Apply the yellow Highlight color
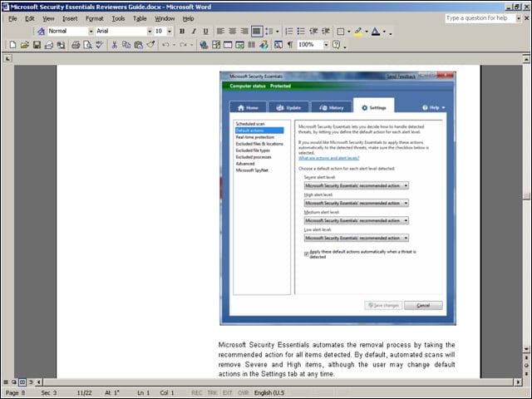 point(358,32)
